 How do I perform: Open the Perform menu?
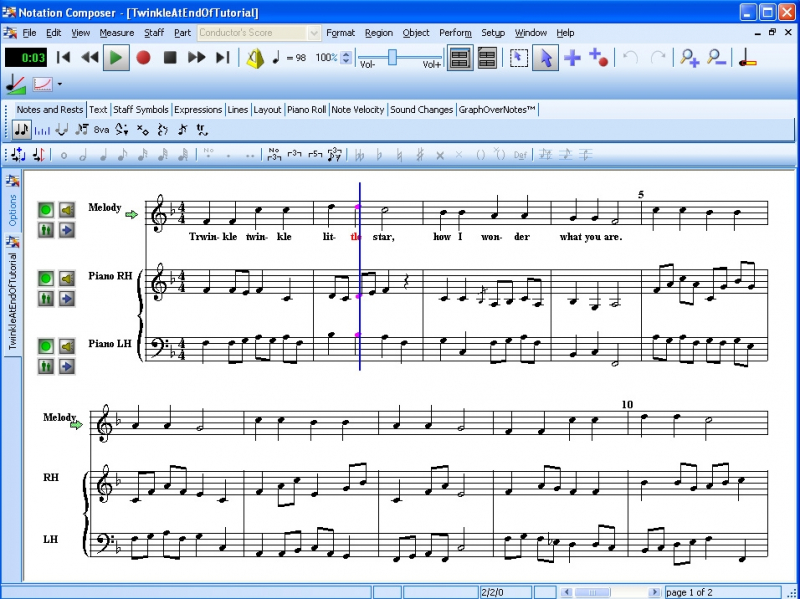click(455, 33)
